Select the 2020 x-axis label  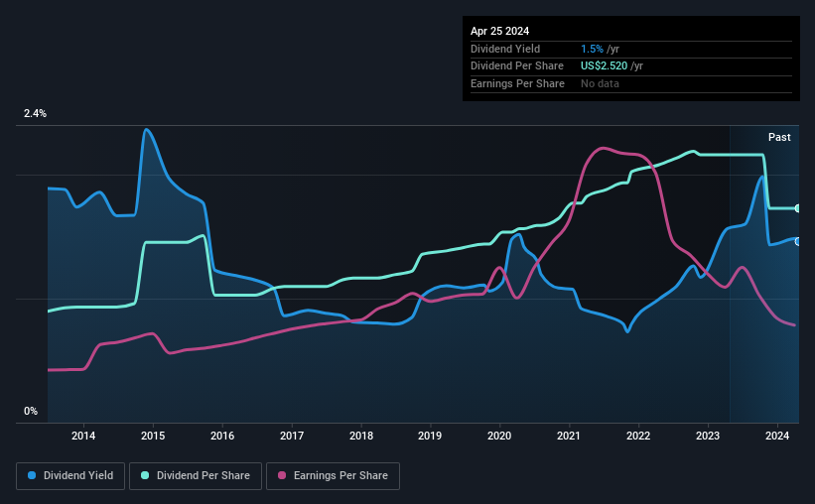coord(499,436)
